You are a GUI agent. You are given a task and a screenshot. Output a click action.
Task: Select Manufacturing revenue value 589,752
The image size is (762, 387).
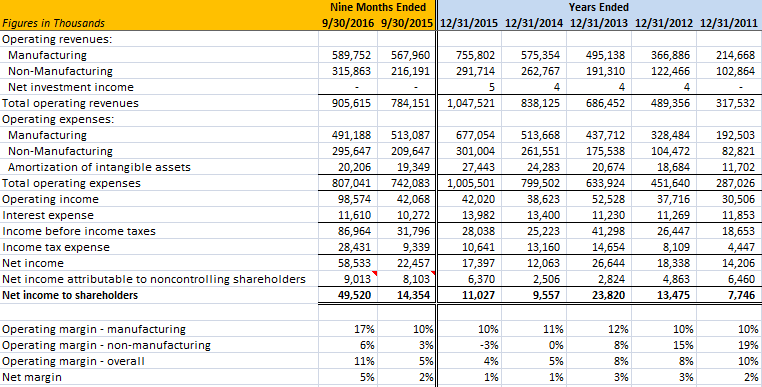click(x=351, y=55)
